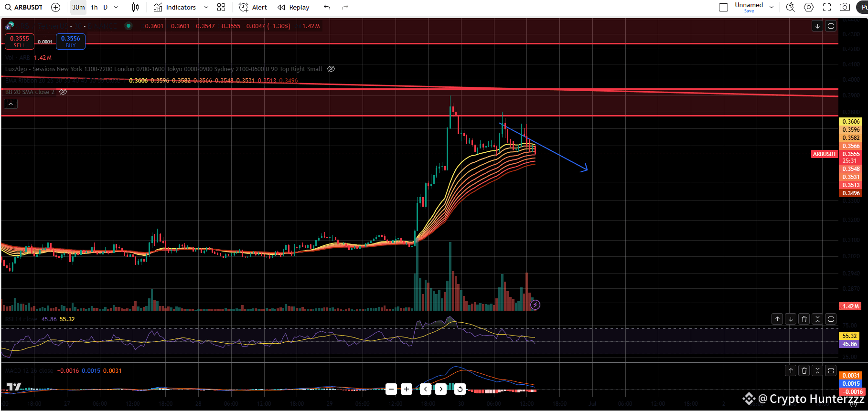
Task: Show the hidden LuxAlgo Sessions indicator
Action: (331, 69)
